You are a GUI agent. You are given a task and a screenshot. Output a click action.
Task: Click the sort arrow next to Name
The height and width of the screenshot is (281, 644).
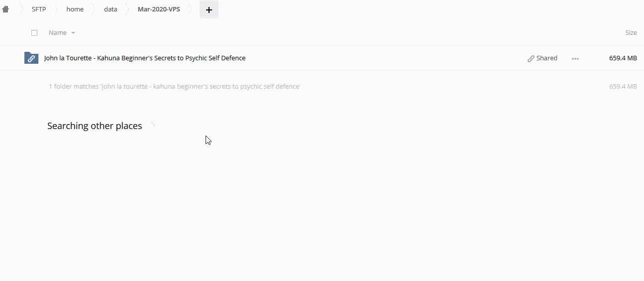[73, 33]
